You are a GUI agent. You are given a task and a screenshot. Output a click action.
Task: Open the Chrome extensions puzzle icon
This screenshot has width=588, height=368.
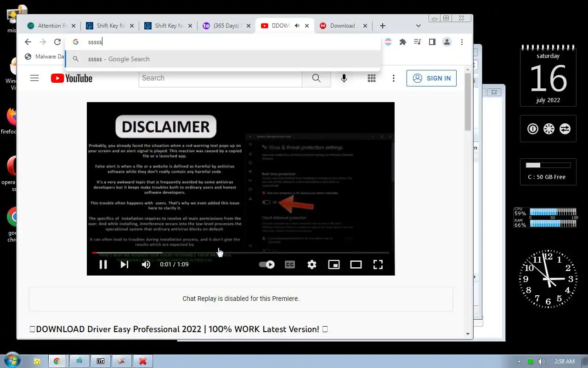[x=403, y=42]
